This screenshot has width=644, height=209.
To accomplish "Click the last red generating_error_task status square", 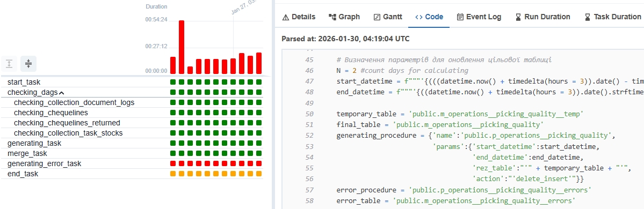I will point(259,163).
